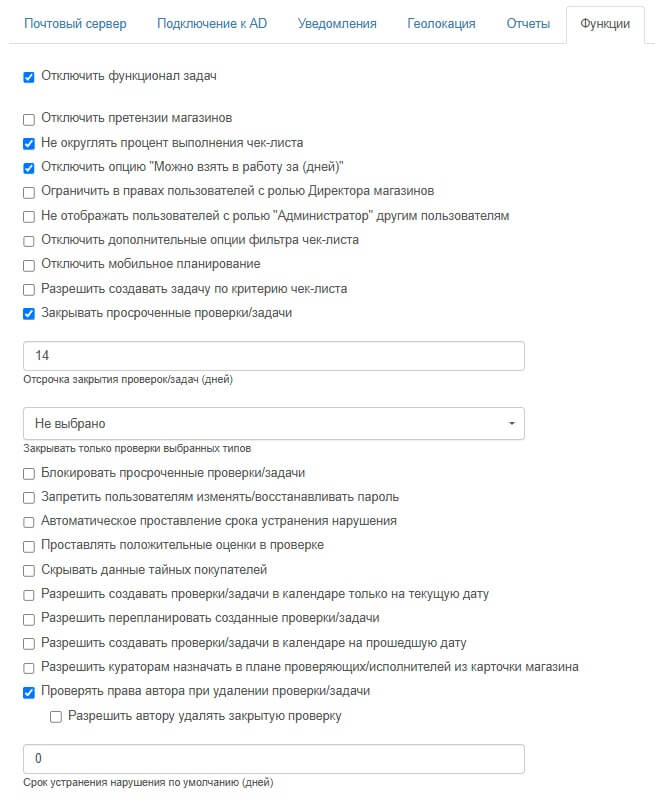The height and width of the screenshot is (804, 655).
Task: Select the Отчеты tab
Action: [528, 23]
